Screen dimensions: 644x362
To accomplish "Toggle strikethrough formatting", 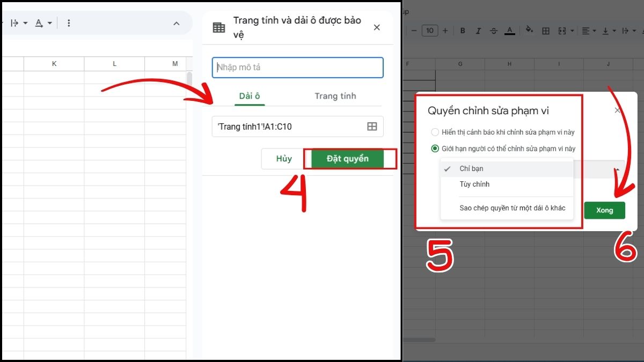I will 494,31.
